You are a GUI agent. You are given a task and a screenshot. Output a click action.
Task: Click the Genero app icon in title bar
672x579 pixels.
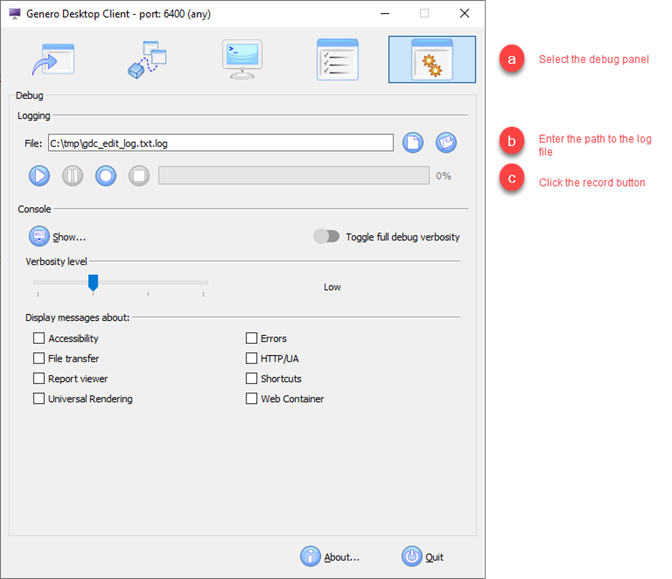tap(15, 14)
